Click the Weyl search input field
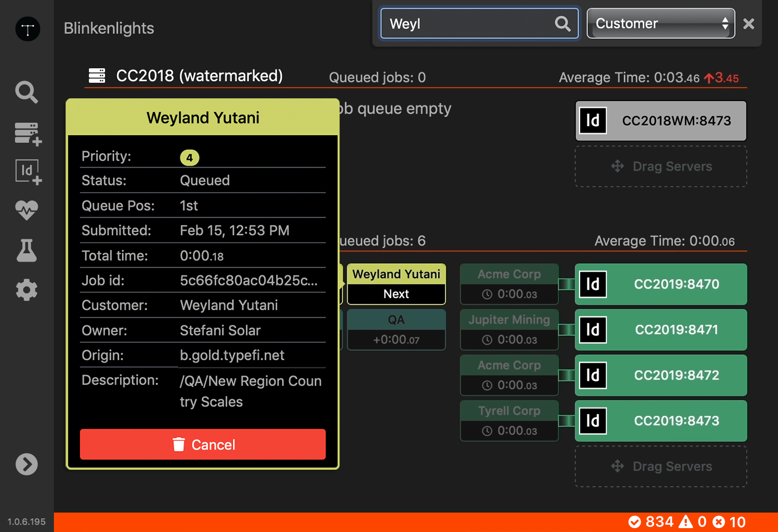This screenshot has height=532, width=778. click(480, 23)
